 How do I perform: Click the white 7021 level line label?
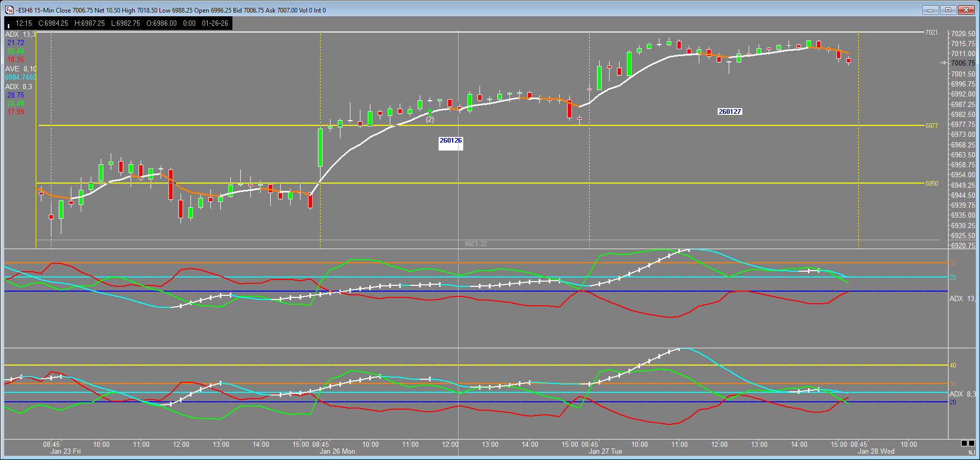click(x=931, y=33)
